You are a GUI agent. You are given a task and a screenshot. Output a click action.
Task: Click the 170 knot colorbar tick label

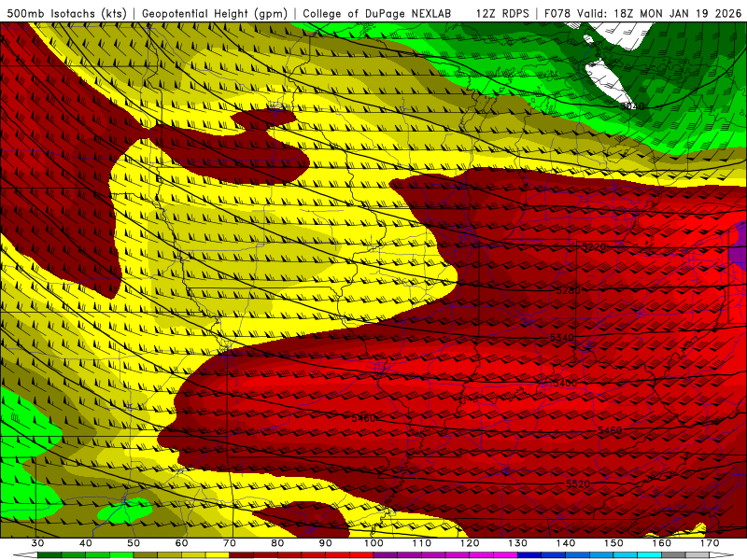click(x=710, y=543)
